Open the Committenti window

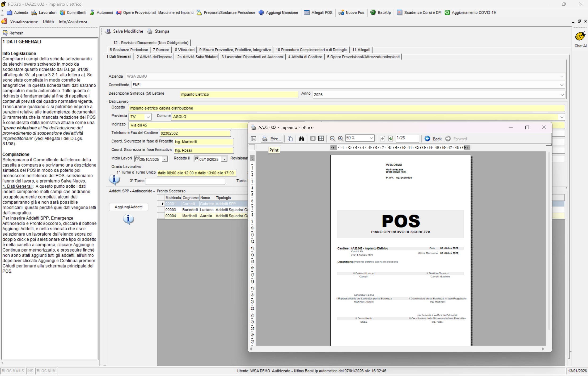click(x=73, y=13)
